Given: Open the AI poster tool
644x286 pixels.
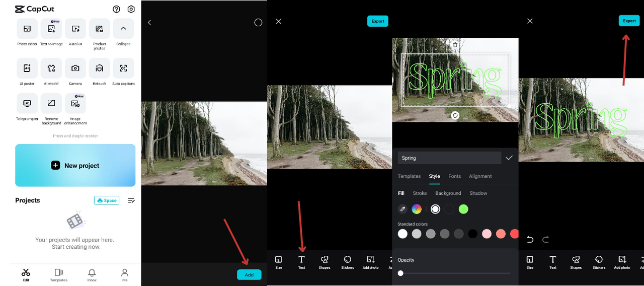Looking at the screenshot, I should (27, 68).
